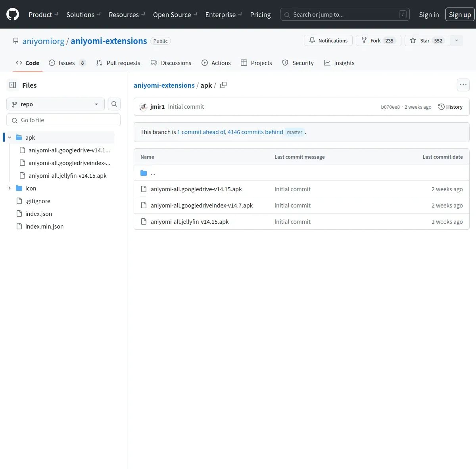Click the file icon for jellyfin-v14.15.apk row

144,222
